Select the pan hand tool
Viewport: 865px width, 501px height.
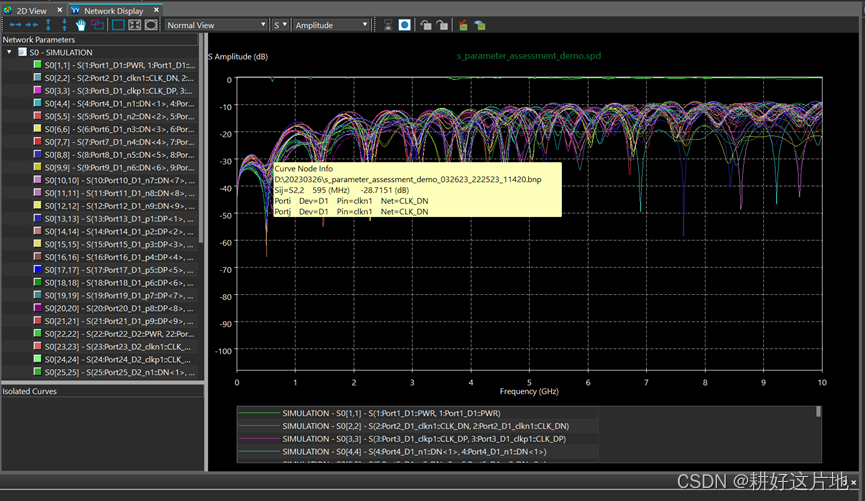pos(81,25)
